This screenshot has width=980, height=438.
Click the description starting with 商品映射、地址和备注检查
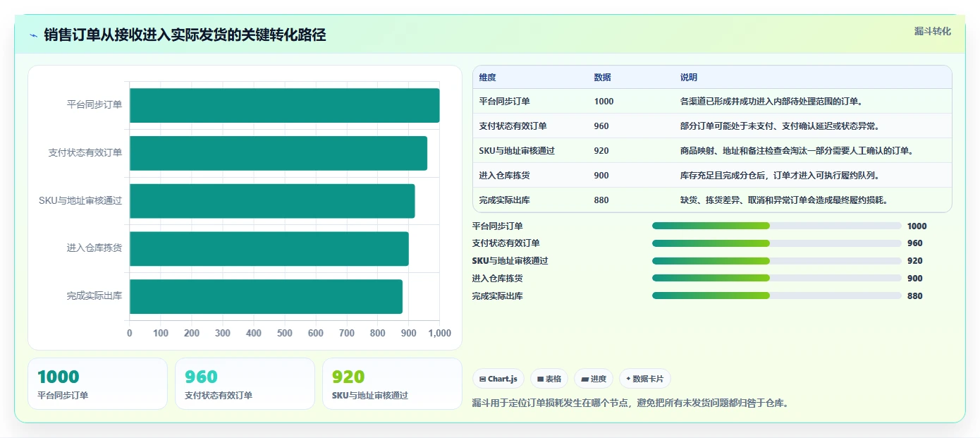coord(797,151)
